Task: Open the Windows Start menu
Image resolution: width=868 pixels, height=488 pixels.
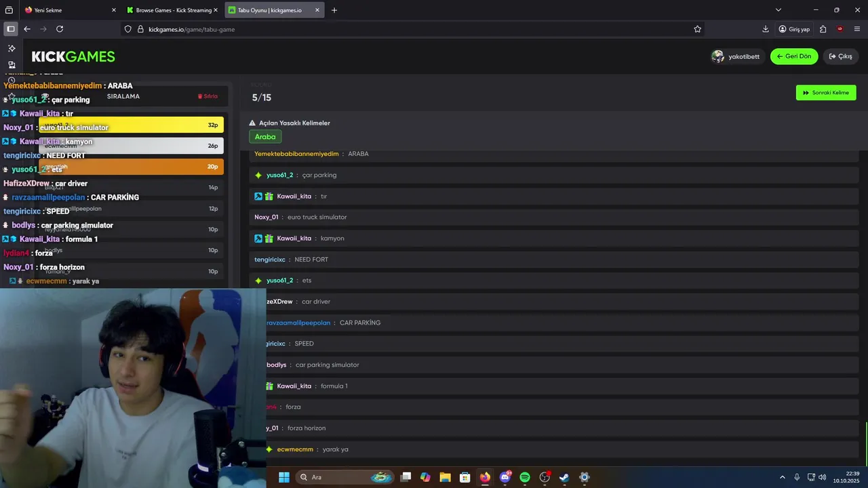Action: (x=284, y=477)
